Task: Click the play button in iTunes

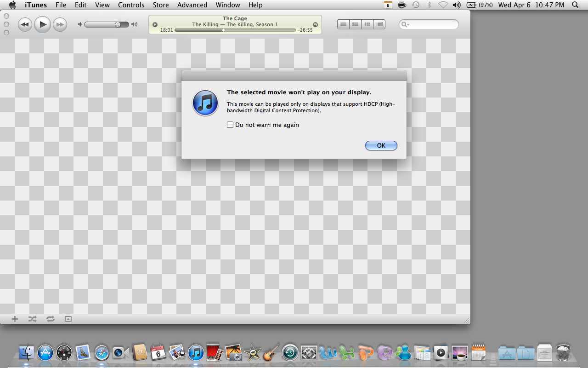Action: (42, 24)
